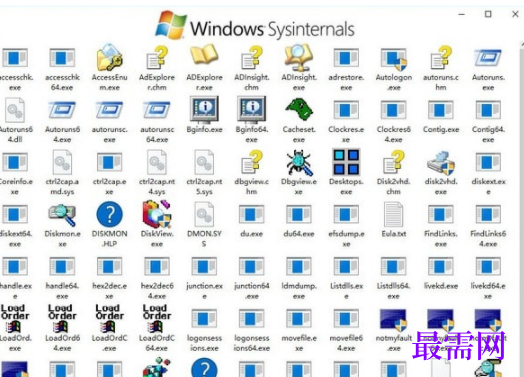Select the autoruns.chm help icon

tap(441, 57)
